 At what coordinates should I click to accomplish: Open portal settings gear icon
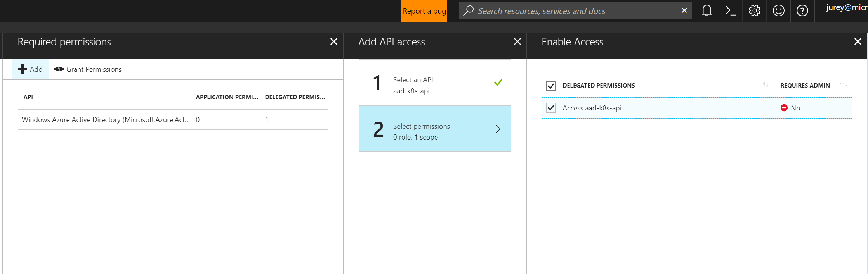754,11
